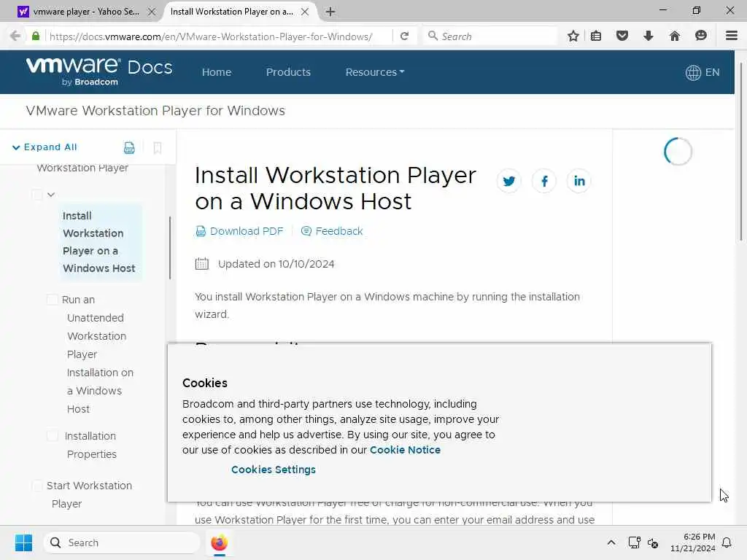Go to Firefox home page icon
Viewport: 747px width, 560px height.
coord(675,36)
